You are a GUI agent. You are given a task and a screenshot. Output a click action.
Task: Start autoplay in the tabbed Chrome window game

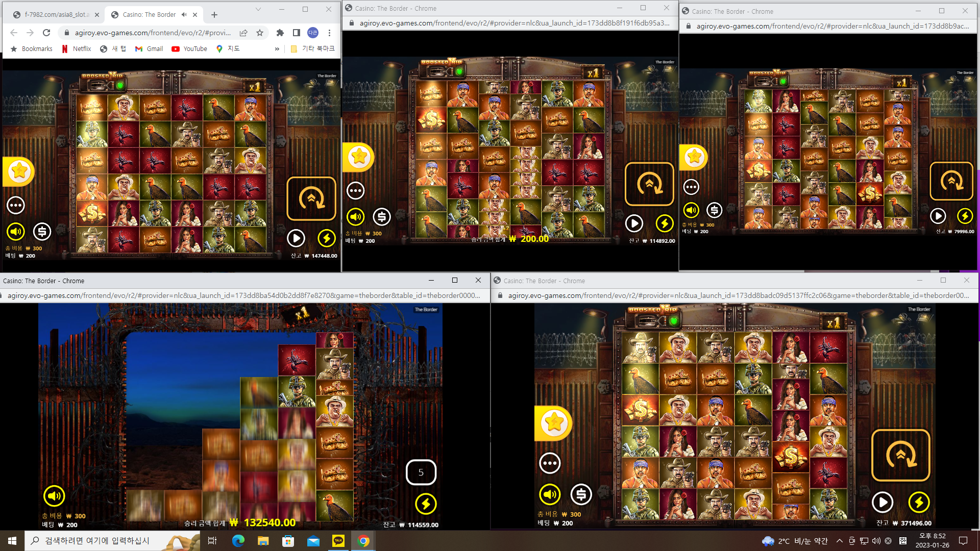[296, 238]
